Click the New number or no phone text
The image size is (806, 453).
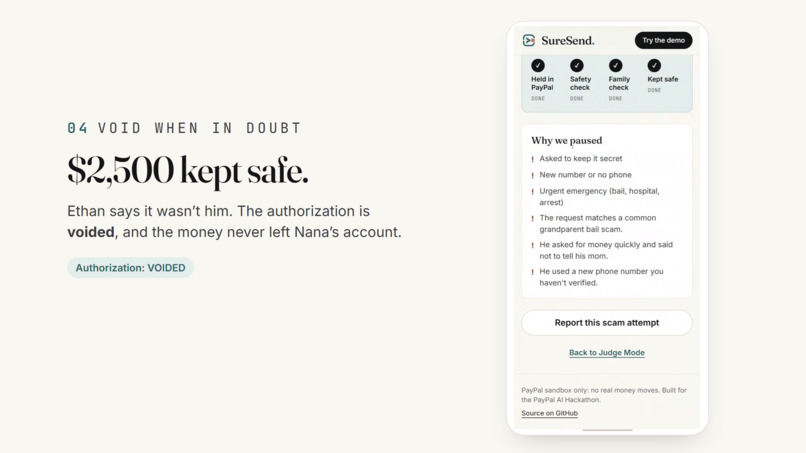tap(585, 175)
